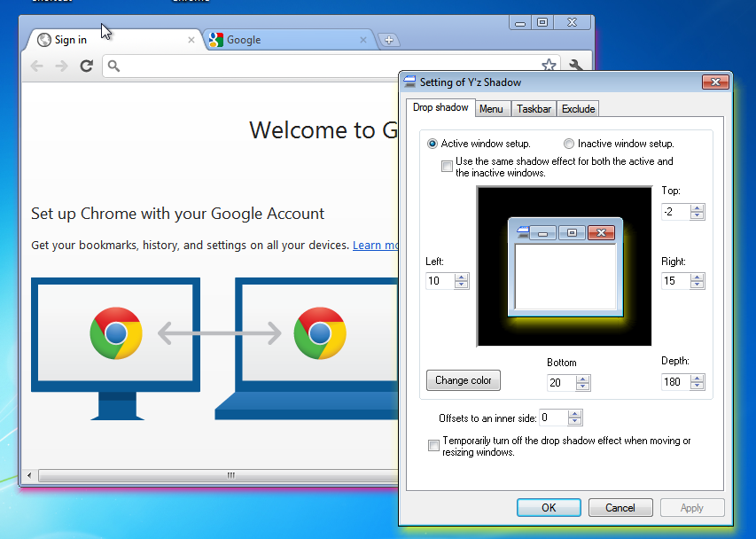Screen dimensions: 756x539
Task: Close the Google tab
Action: 363,40
